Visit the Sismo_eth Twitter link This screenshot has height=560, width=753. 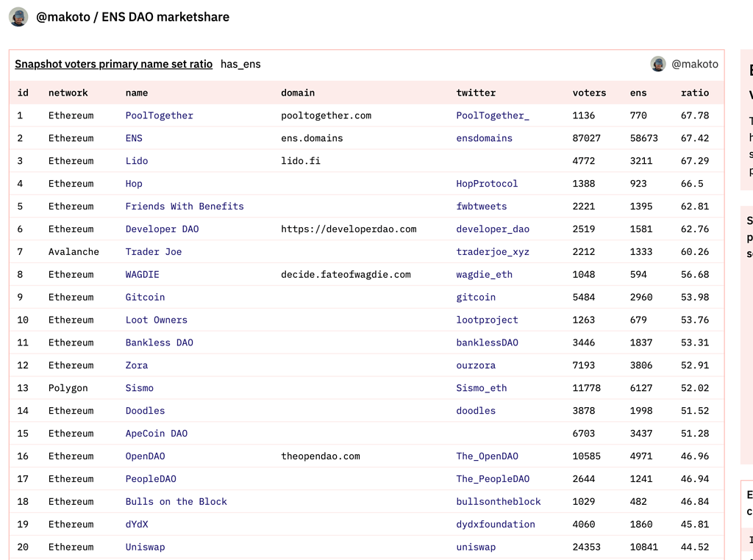480,388
